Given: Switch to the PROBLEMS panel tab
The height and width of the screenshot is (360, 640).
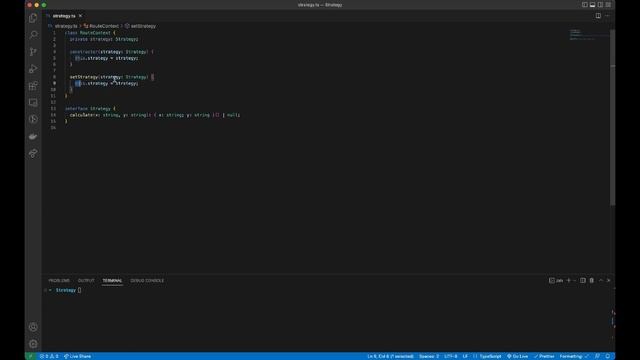Looking at the screenshot, I should tap(59, 280).
